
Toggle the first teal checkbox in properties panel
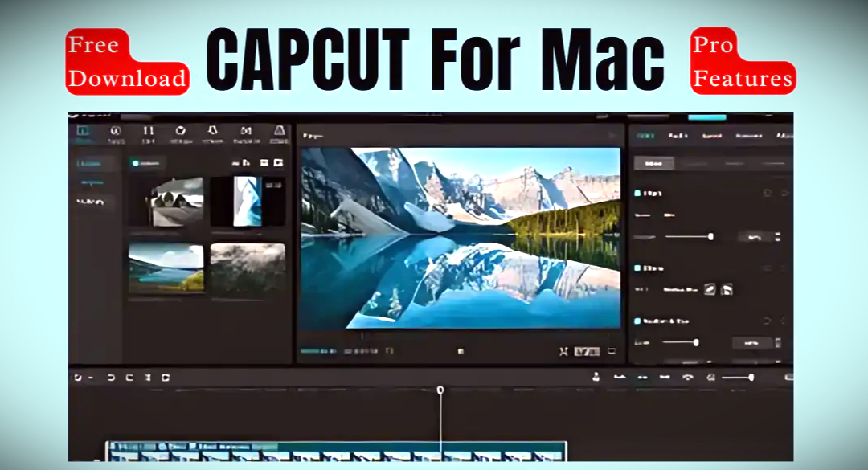click(637, 193)
